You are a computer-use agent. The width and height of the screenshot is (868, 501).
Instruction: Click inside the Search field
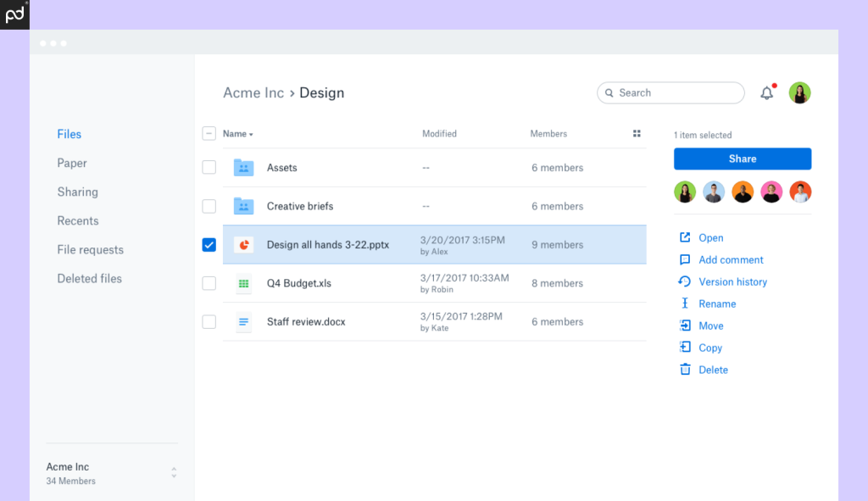pos(671,93)
